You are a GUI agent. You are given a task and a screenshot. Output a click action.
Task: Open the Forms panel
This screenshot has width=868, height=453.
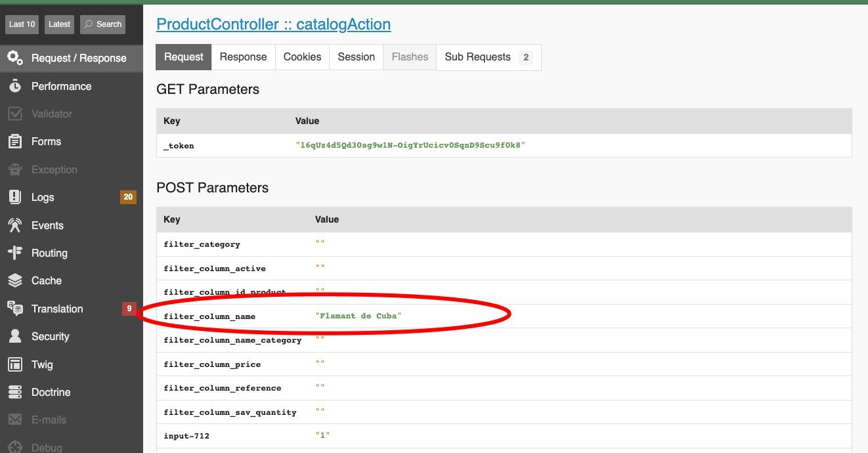[x=72, y=141]
